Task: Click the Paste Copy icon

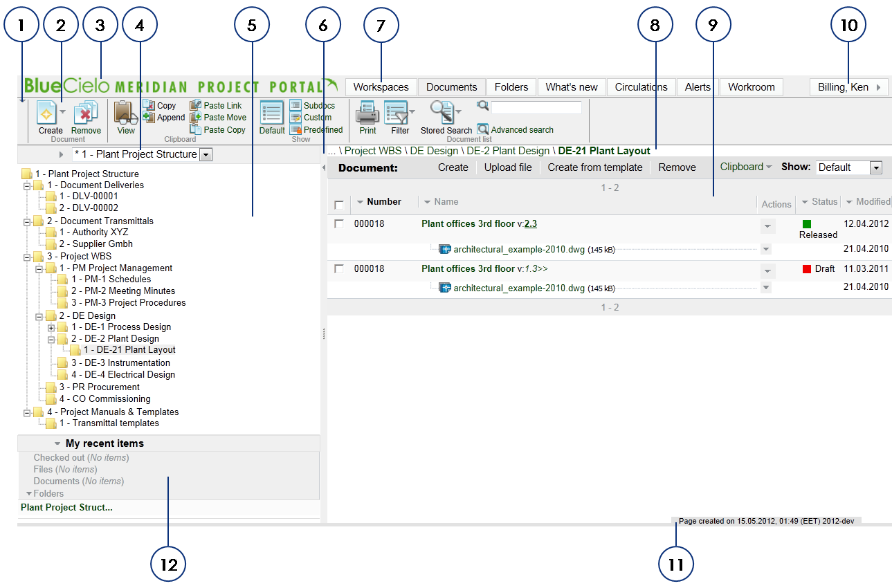Action: point(195,129)
